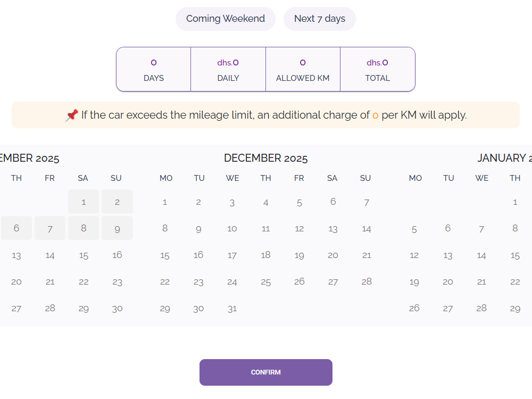This screenshot has height=399, width=532.
Task: Click the DAILY price summary cell
Action: click(228, 69)
